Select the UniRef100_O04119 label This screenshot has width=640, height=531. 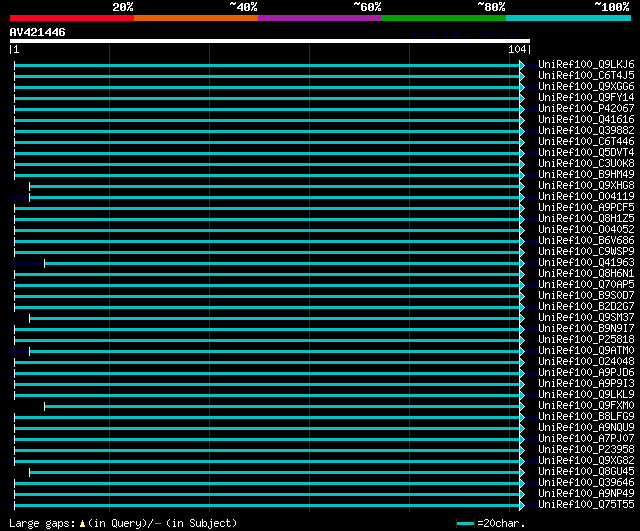586,197
